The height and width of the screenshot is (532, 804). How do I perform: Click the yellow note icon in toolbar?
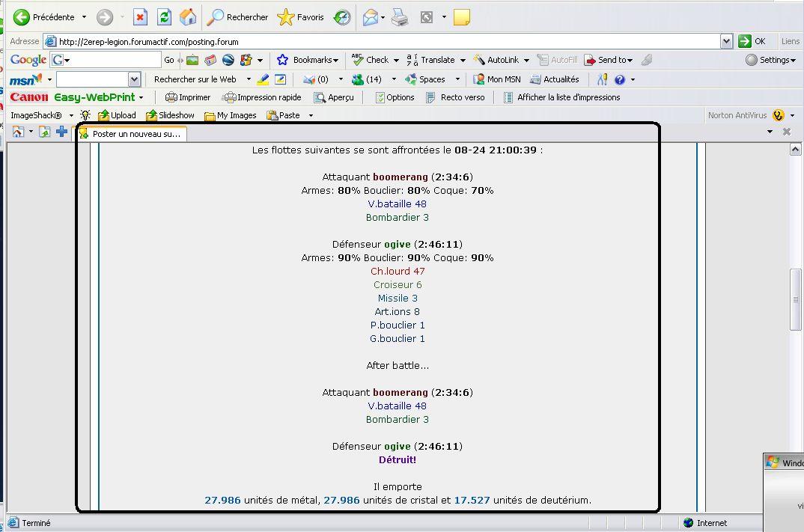pos(462,17)
